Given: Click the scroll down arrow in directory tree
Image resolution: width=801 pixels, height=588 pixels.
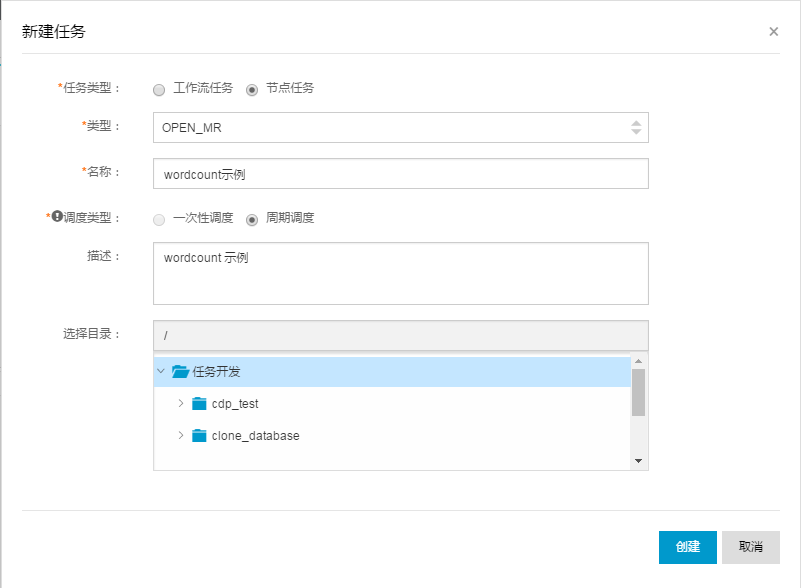Looking at the screenshot, I should [638, 461].
